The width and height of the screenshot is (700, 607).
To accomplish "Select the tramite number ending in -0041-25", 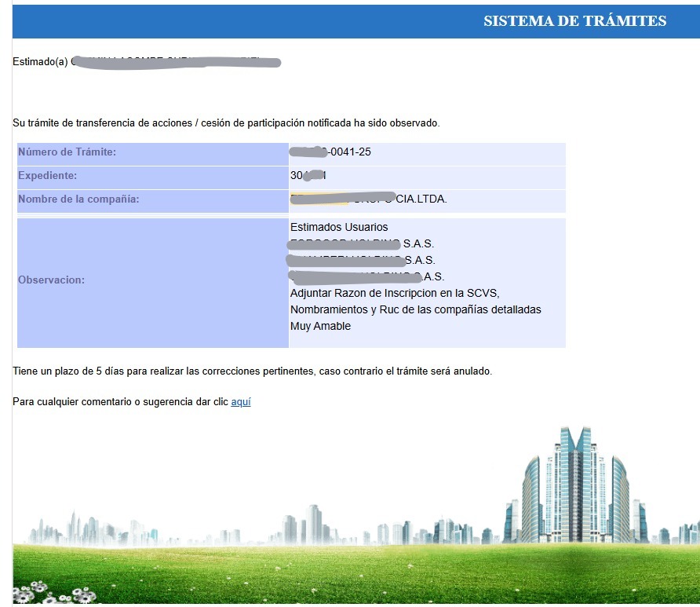I will [330, 152].
